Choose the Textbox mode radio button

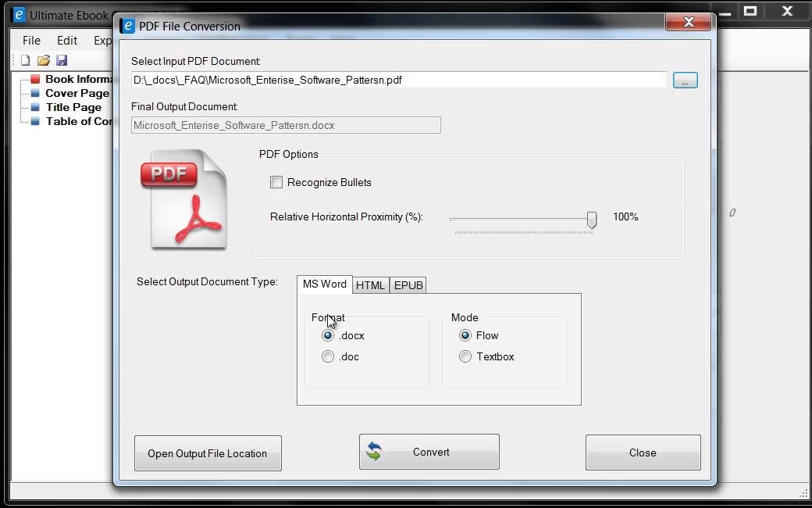[465, 356]
